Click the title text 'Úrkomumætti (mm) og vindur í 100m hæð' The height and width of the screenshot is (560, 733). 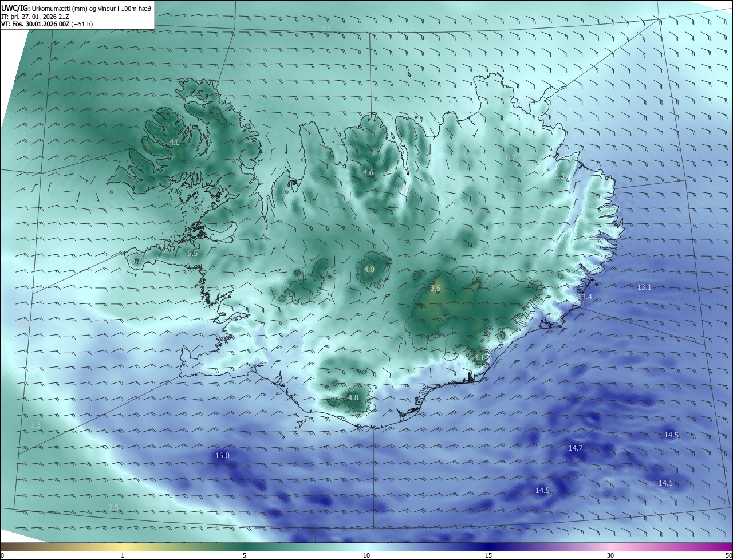point(91,8)
